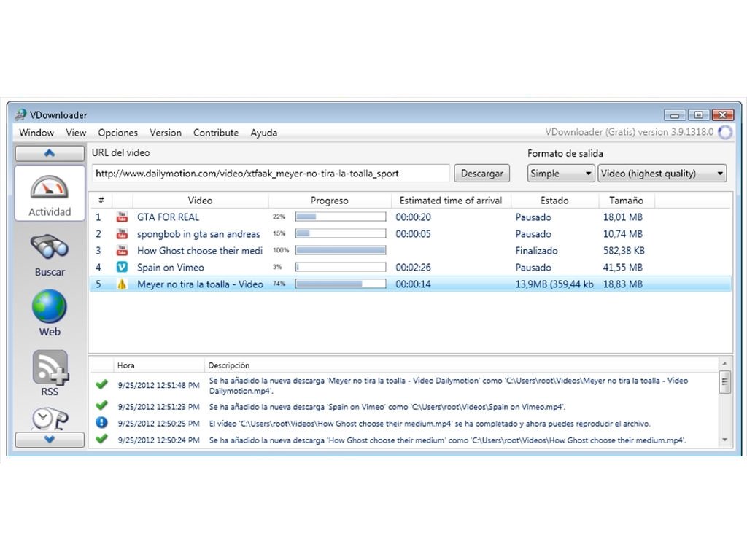This screenshot has width=747, height=560.
Task: Click the URL del video input field
Action: pyautogui.click(x=271, y=174)
